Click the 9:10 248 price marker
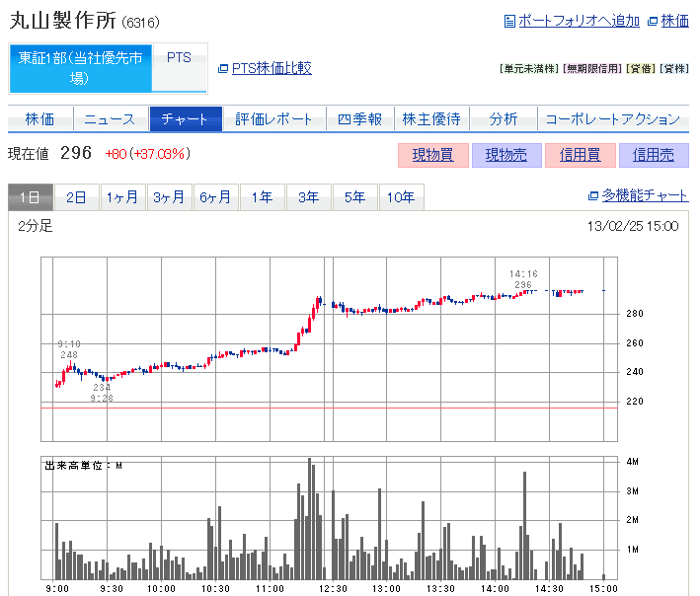This screenshot has width=700, height=596. pyautogui.click(x=69, y=349)
